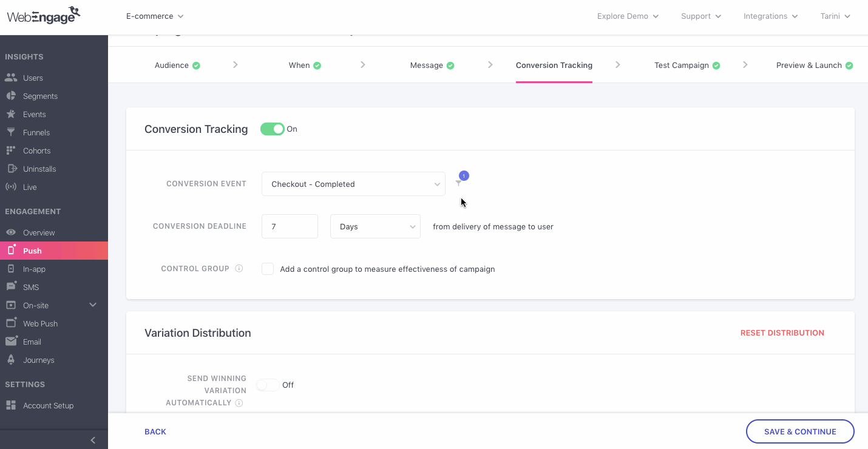Click RESET DISTRIBUTION link
868x449 pixels.
point(782,333)
